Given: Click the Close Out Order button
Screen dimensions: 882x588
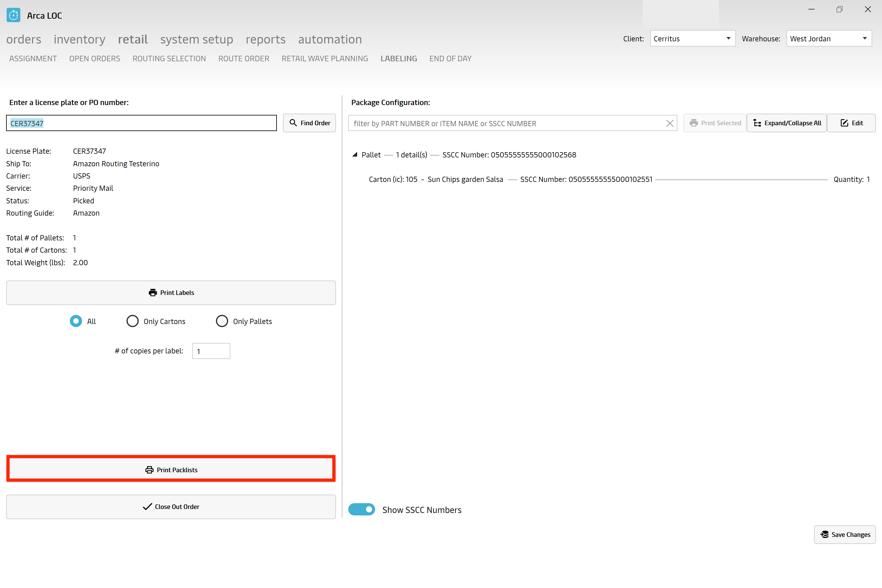Looking at the screenshot, I should [171, 506].
